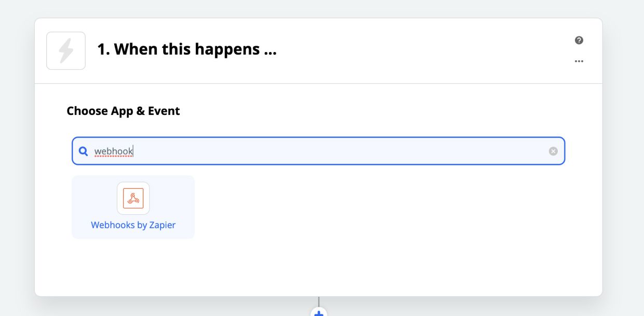Place cursor at end of webhook text
This screenshot has height=316, width=644.
click(x=133, y=151)
